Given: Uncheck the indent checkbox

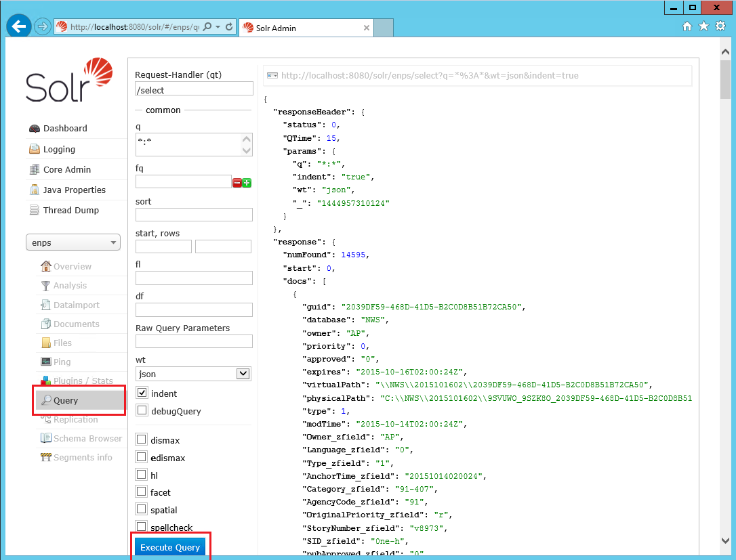Looking at the screenshot, I should pos(142,393).
